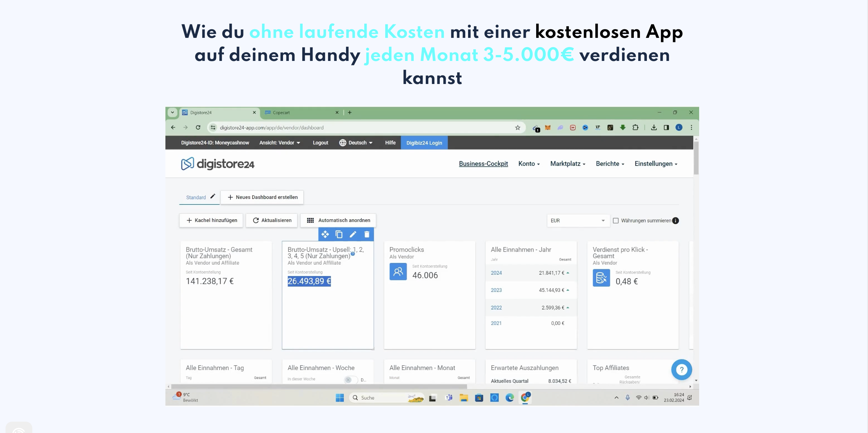
Task: Enable the Währungen summieren checkbox
Action: [616, 221]
